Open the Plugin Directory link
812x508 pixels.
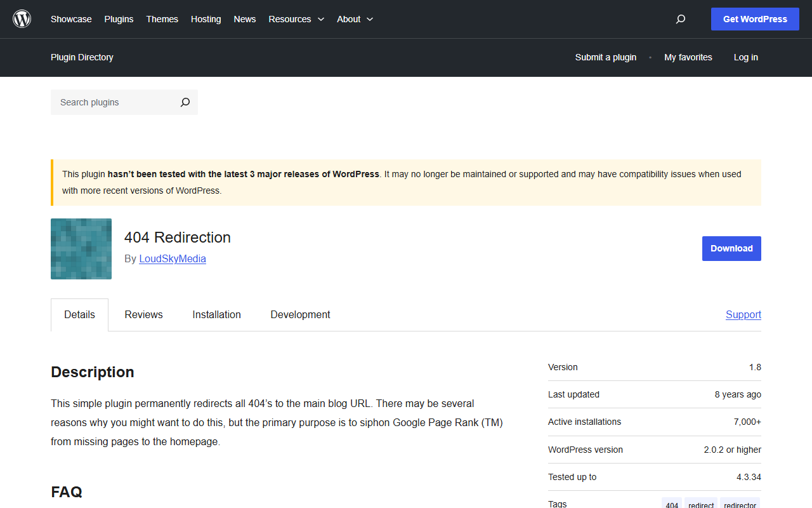coord(82,57)
